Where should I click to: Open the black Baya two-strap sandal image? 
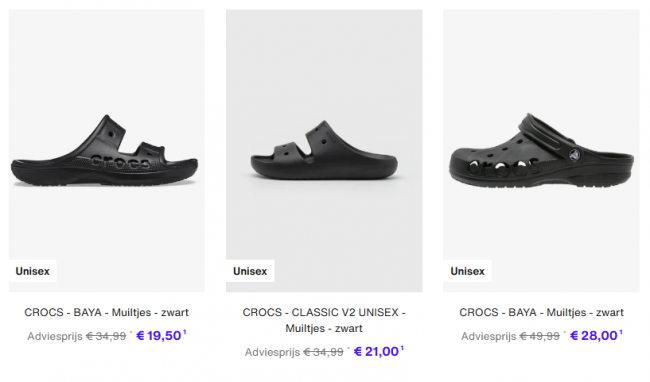pyautogui.click(x=107, y=151)
